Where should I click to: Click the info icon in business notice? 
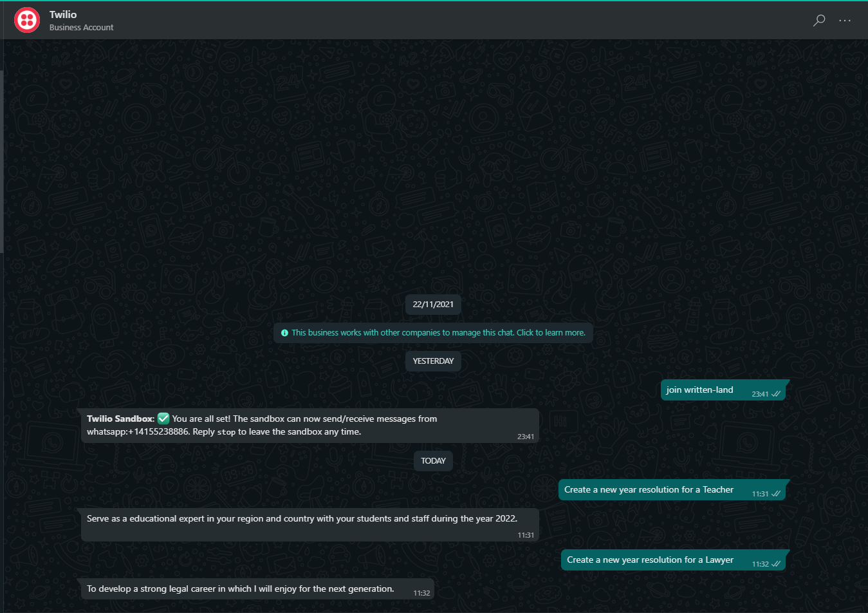284,333
